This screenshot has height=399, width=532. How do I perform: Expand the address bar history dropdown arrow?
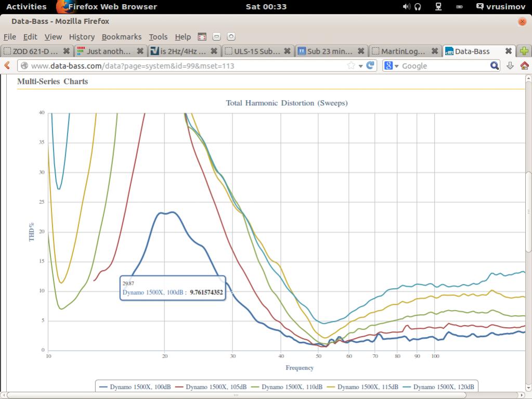pos(361,66)
